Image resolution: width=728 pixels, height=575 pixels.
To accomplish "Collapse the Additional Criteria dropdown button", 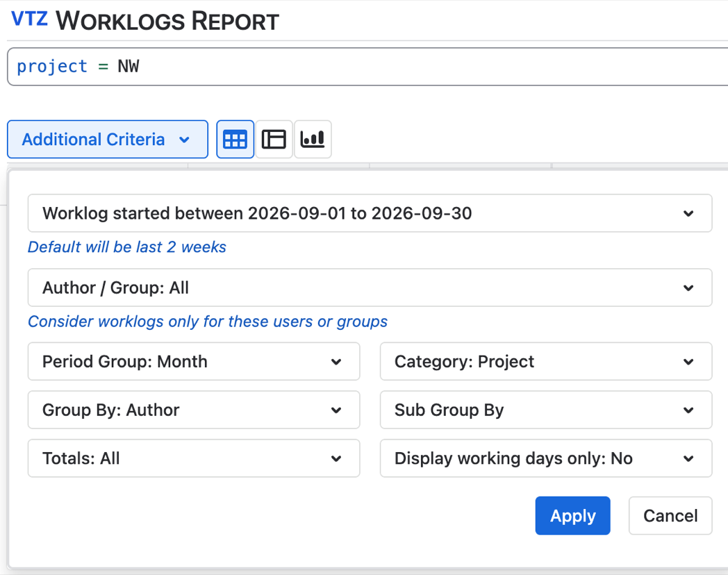I will click(107, 139).
